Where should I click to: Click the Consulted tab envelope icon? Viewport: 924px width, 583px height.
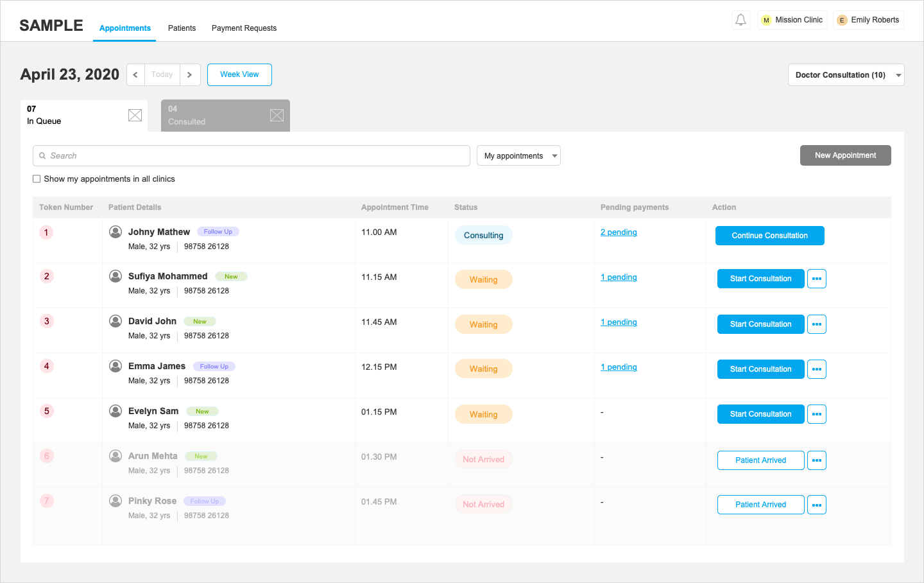(x=277, y=116)
